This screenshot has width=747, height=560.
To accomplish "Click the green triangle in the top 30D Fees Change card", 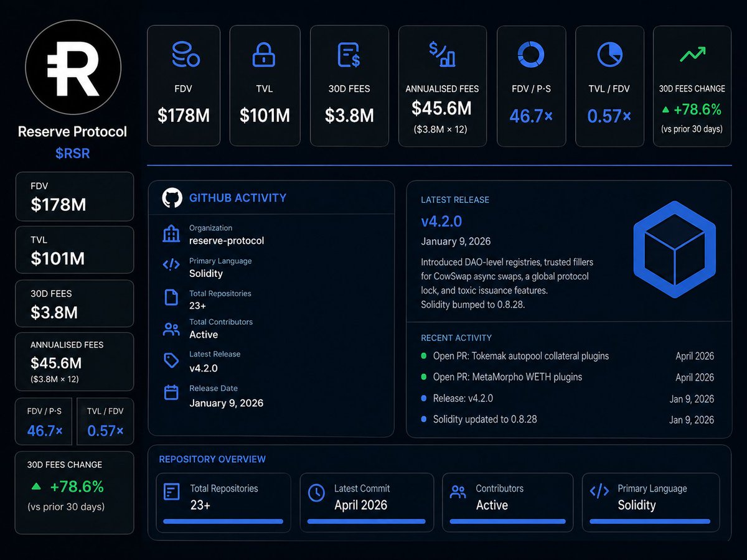I will (666, 110).
